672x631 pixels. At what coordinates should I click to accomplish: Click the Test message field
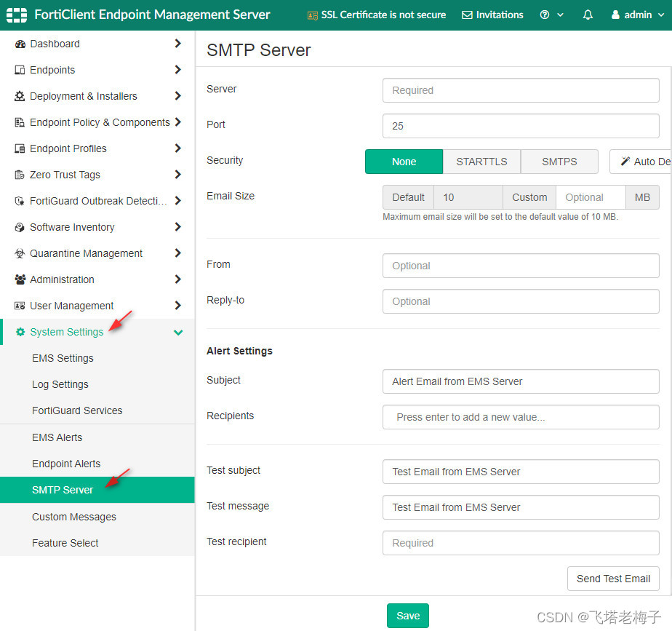tap(521, 507)
